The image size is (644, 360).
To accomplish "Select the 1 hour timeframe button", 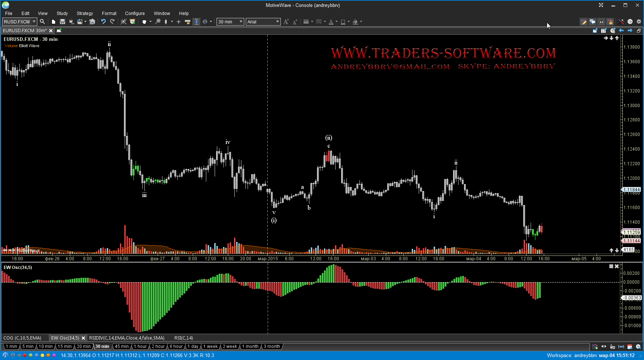I will click(x=140, y=346).
